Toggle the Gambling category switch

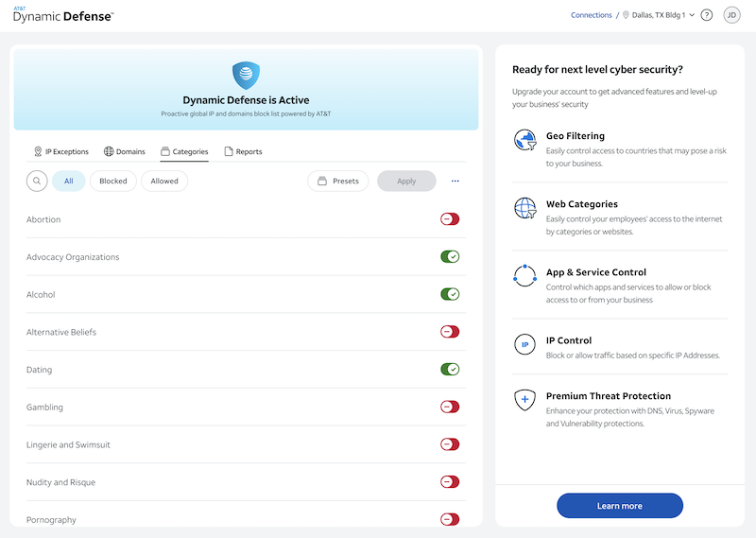450,407
